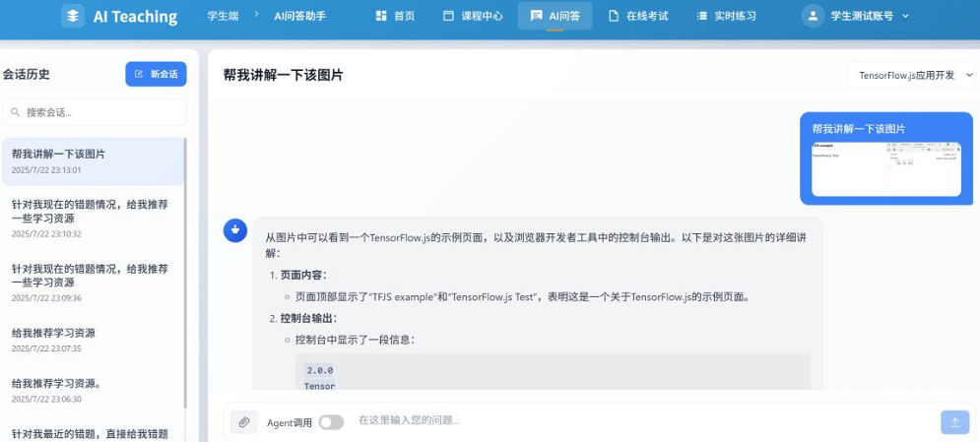Open the 课程中心 navigation tab
Screen dimensions: 980x442
tap(473, 16)
